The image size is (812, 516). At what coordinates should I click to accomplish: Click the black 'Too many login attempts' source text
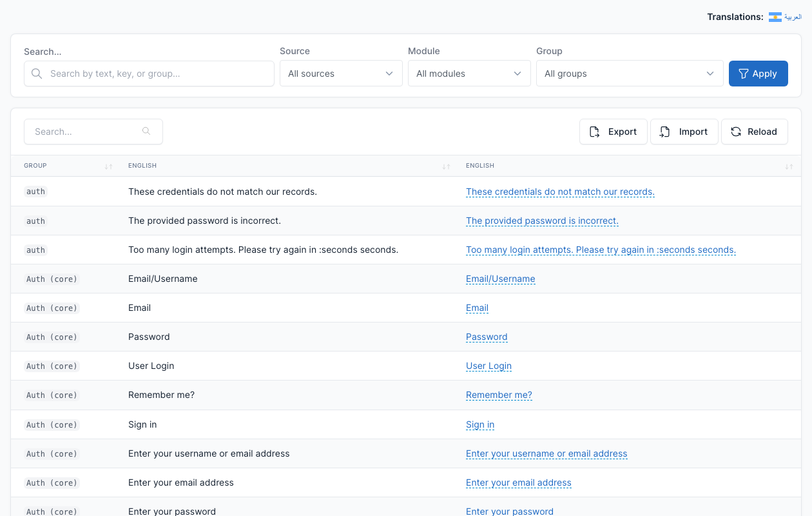point(263,250)
